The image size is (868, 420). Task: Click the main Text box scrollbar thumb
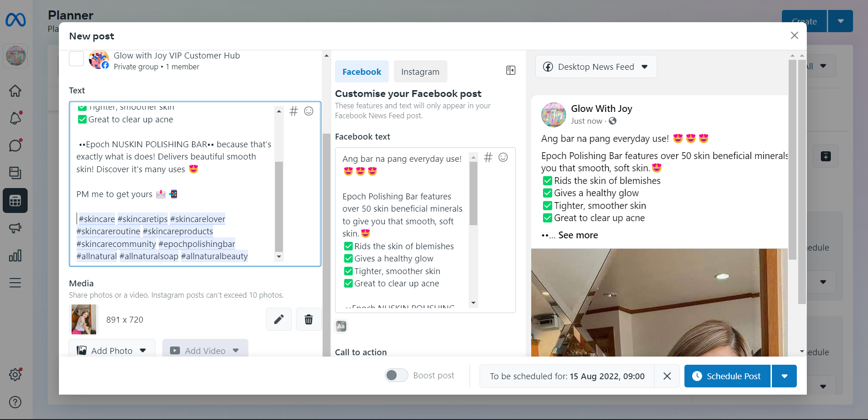click(279, 207)
